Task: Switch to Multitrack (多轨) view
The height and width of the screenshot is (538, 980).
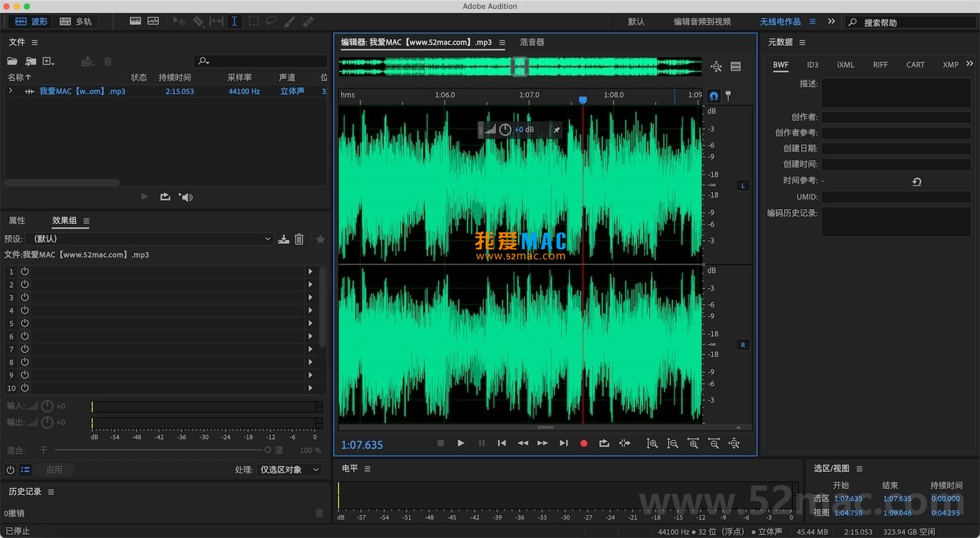Action: point(76,22)
